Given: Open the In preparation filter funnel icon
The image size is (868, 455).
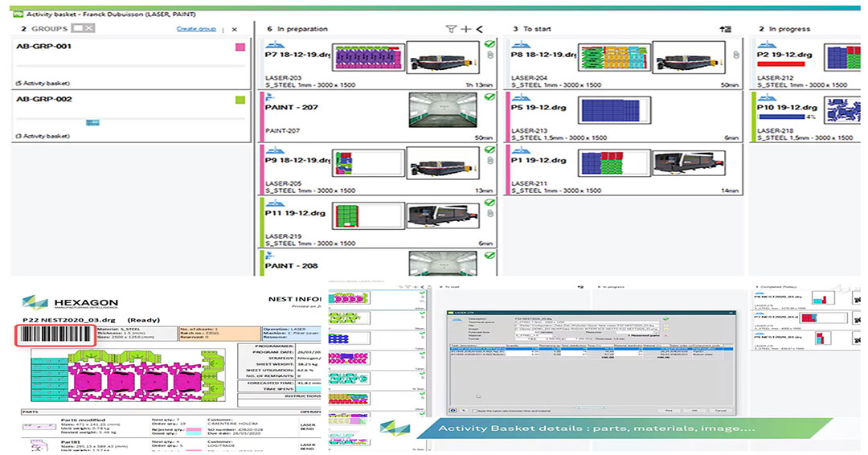Looking at the screenshot, I should (451, 29).
